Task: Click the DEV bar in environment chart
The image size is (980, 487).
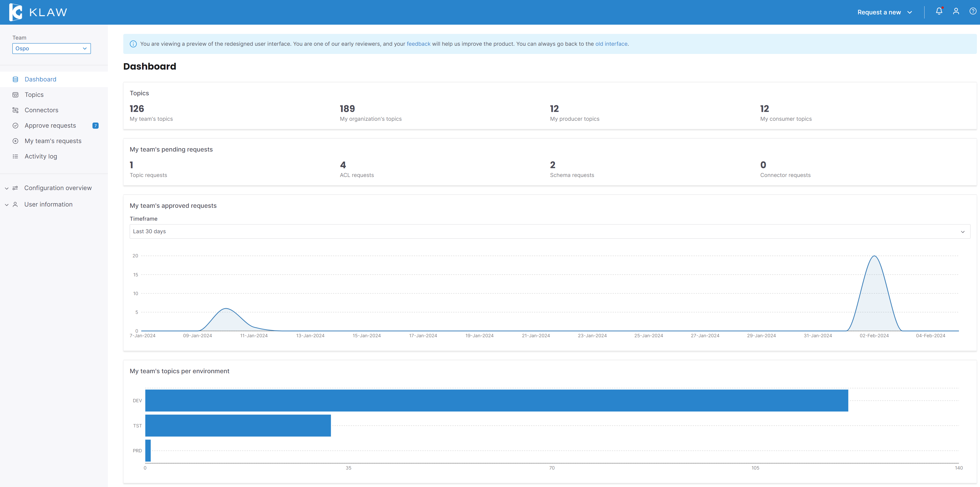Action: pos(496,400)
